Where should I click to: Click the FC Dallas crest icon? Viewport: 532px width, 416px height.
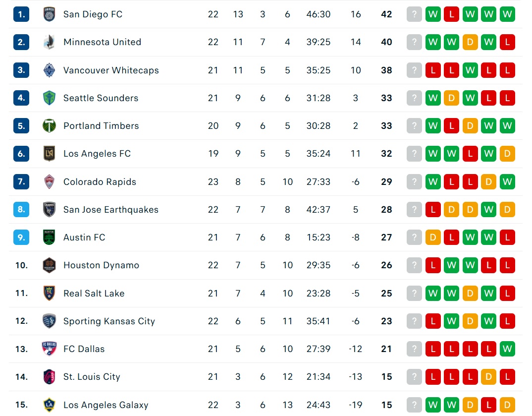click(49, 349)
